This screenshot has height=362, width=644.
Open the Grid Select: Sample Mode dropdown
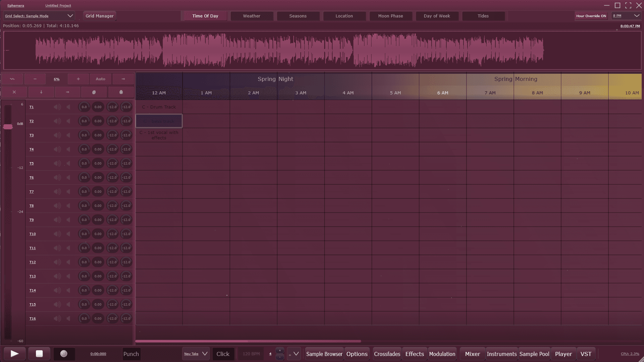(39, 16)
